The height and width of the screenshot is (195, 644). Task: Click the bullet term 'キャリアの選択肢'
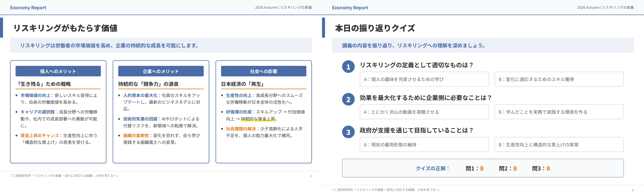click(38, 112)
